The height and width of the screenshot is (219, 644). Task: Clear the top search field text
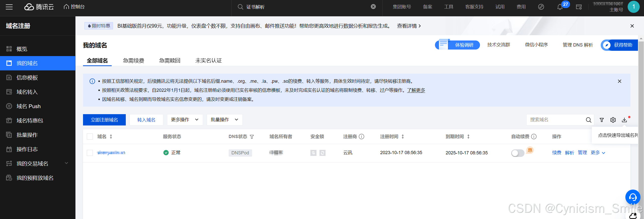tap(373, 7)
